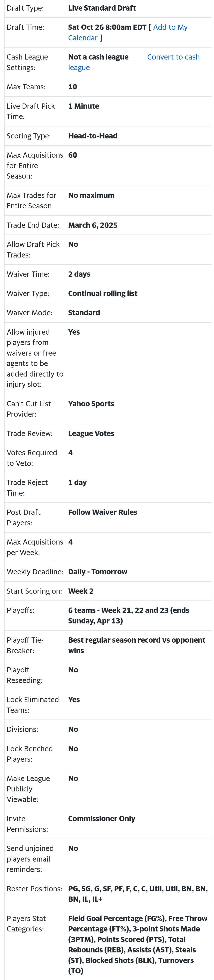The width and height of the screenshot is (214, 980).
Task: Click the Commissioner Only invite permission
Action: click(101, 818)
